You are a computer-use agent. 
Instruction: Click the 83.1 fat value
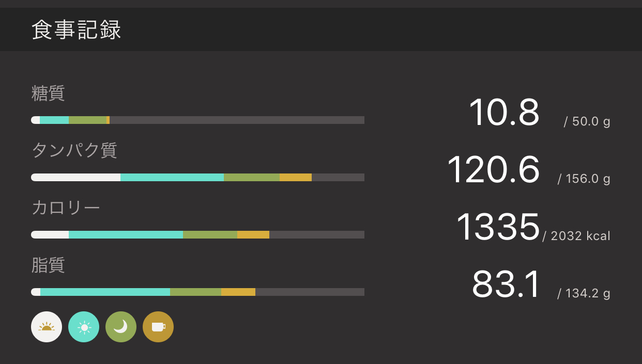(506, 284)
